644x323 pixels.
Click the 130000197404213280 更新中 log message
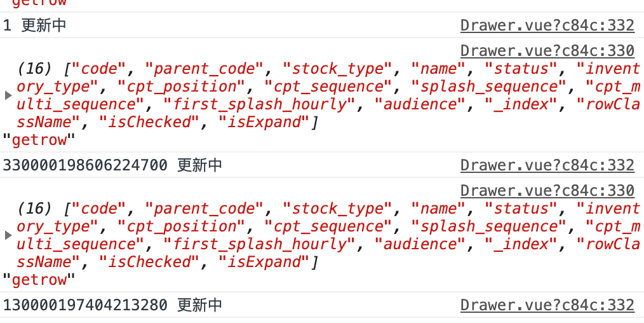[112, 305]
